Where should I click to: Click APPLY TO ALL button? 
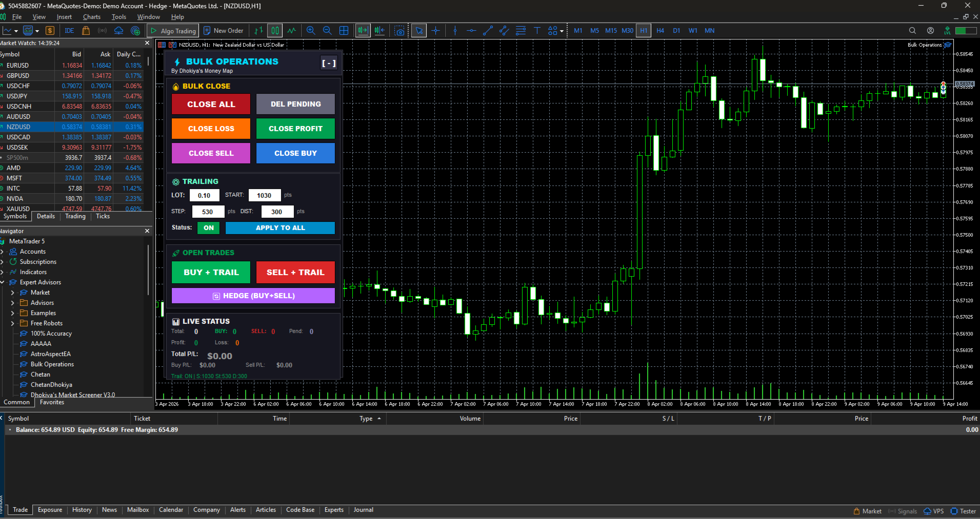tap(280, 228)
